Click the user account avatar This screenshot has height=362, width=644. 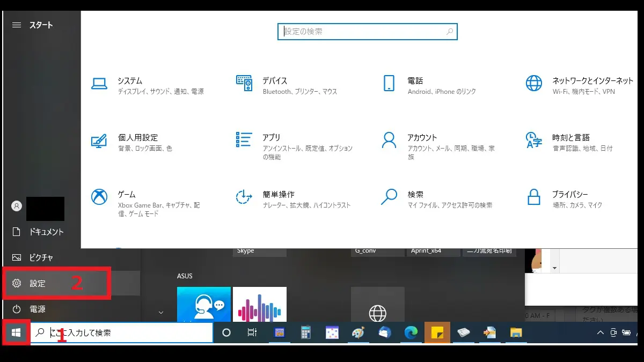(17, 206)
